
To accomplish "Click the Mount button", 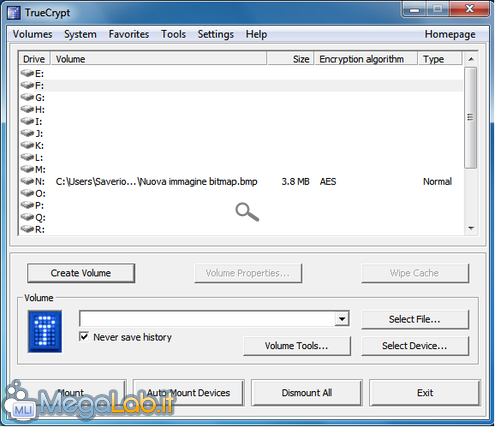I will click(71, 393).
